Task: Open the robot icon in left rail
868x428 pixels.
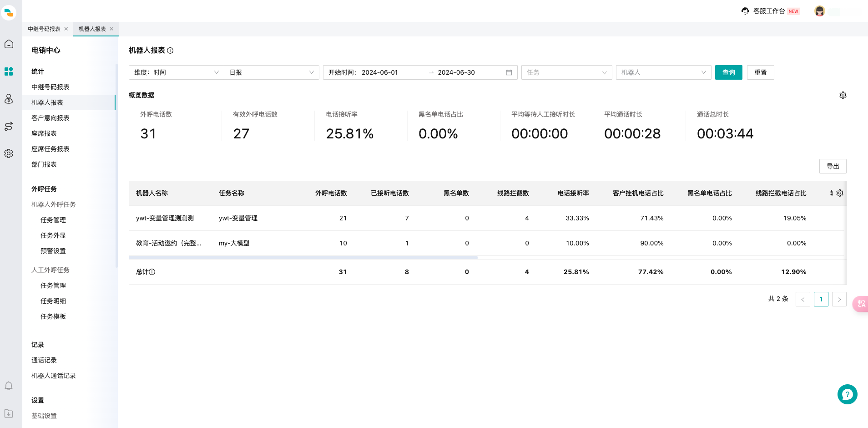Action: click(9, 99)
